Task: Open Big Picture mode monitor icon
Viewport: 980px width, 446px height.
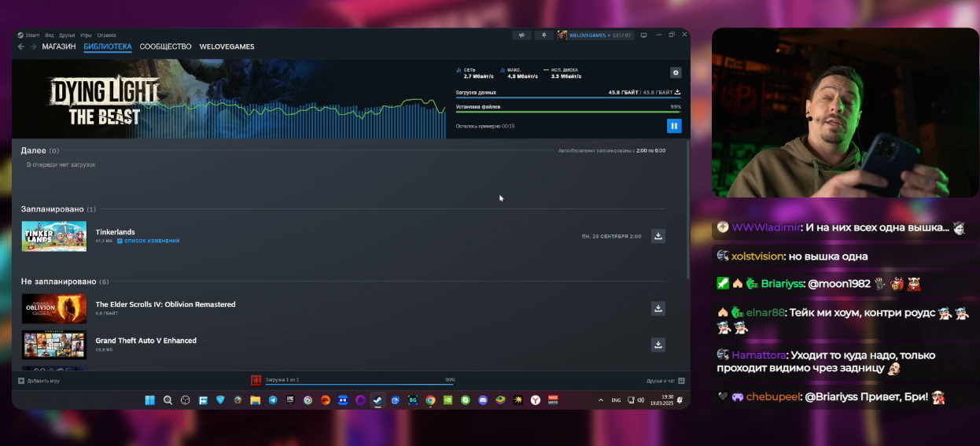Action: 643,35
